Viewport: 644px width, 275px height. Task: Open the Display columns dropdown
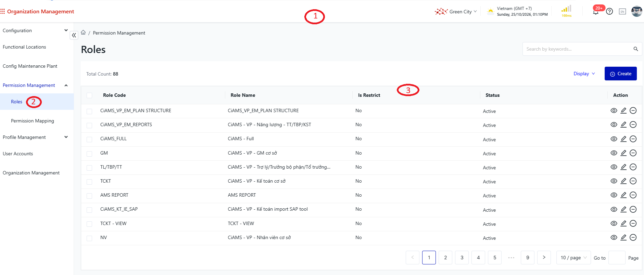click(x=584, y=74)
